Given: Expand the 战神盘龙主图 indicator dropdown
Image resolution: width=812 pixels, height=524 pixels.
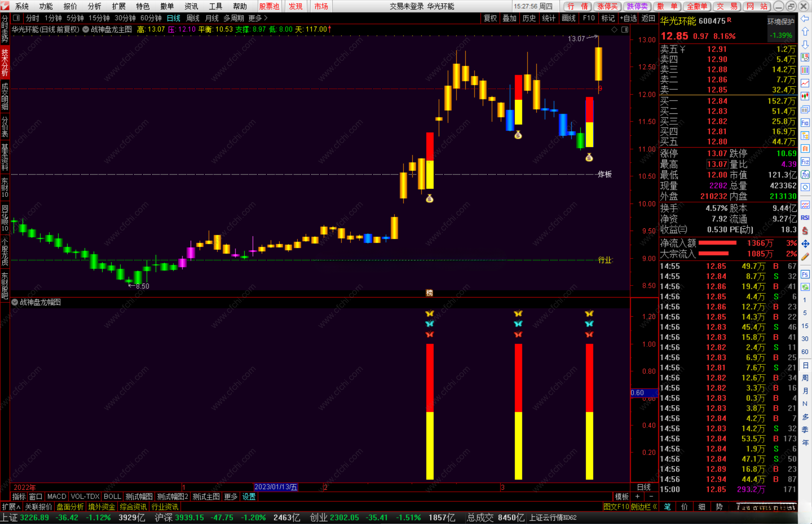Looking at the screenshot, I should (86, 29).
